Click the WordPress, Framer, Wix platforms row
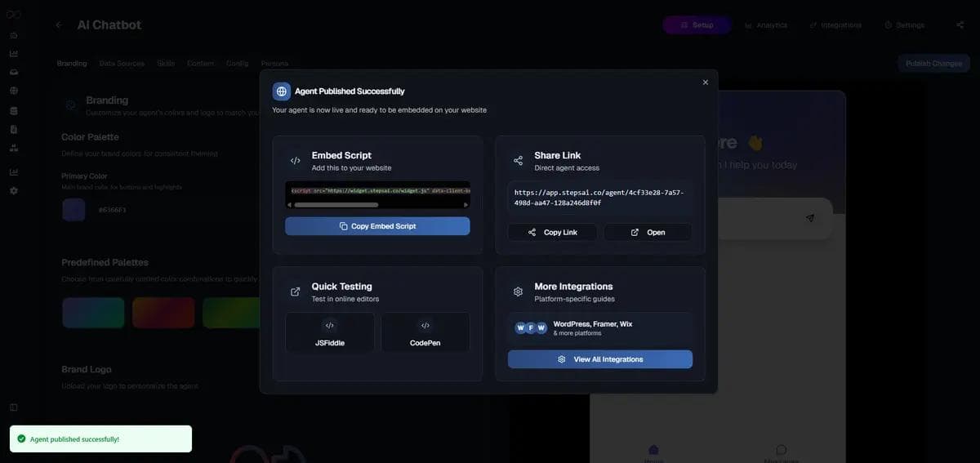Viewport: 980px width, 463px height. (x=600, y=327)
